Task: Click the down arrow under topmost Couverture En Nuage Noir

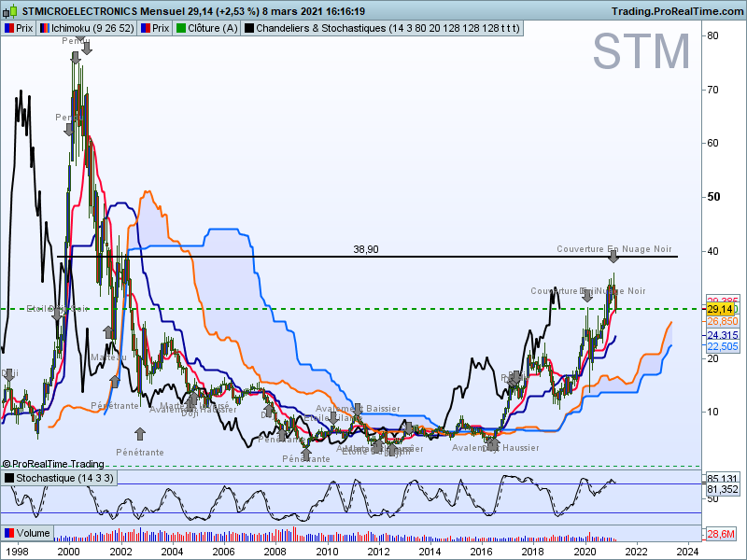Action: click(x=613, y=257)
